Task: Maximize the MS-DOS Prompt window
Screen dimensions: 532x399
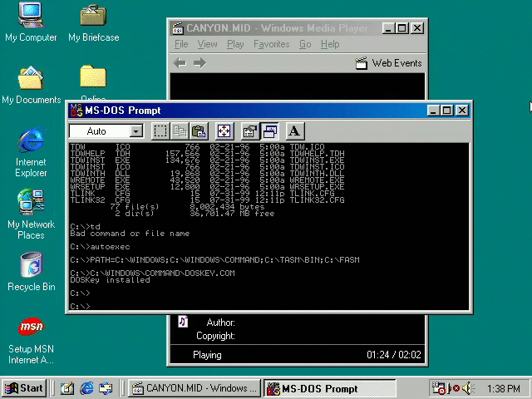Action: tap(447, 111)
